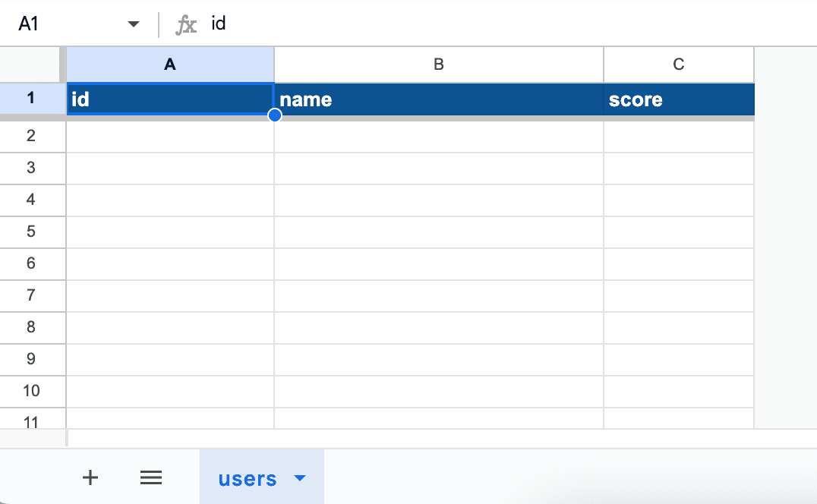This screenshot has width=817, height=504.
Task: Select column C header
Action: click(x=678, y=65)
